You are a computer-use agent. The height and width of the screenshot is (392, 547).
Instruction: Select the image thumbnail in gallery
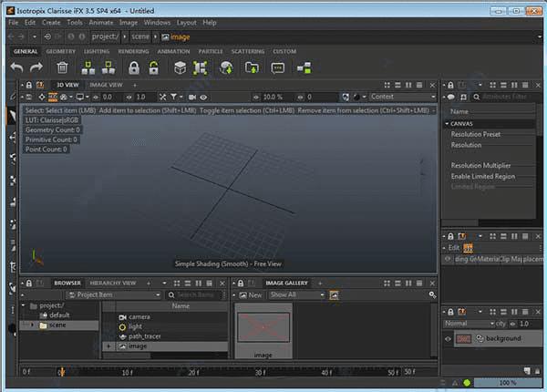pyautogui.click(x=263, y=328)
